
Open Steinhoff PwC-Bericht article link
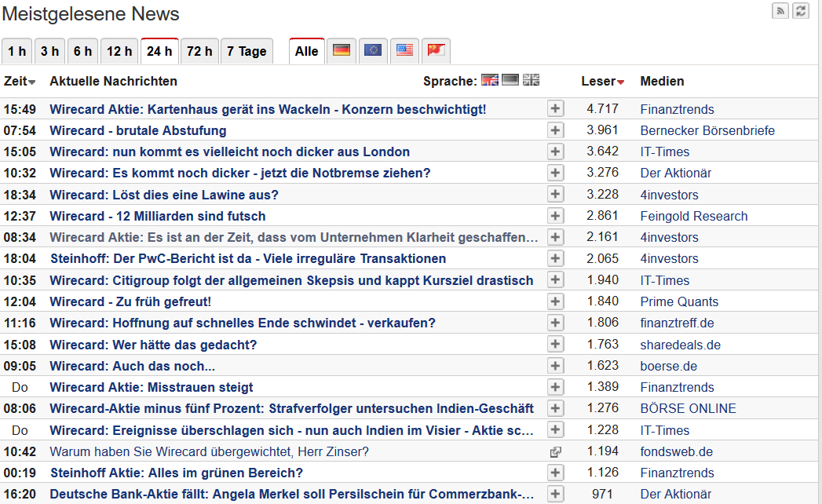[x=248, y=258]
